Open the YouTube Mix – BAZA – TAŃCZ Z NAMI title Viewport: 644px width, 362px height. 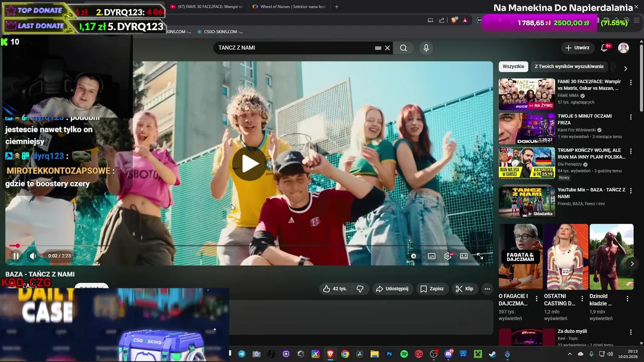pyautogui.click(x=591, y=193)
